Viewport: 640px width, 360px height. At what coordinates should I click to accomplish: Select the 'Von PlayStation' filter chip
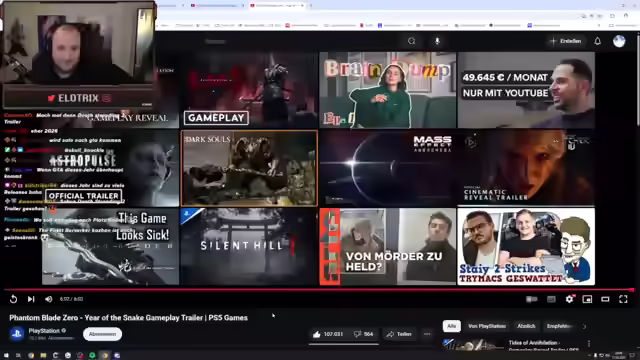coord(487,326)
